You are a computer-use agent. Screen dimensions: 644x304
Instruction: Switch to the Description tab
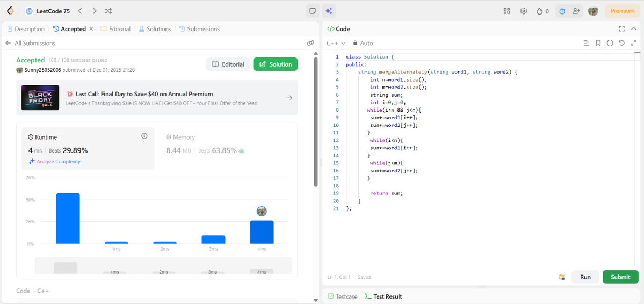[x=26, y=29]
